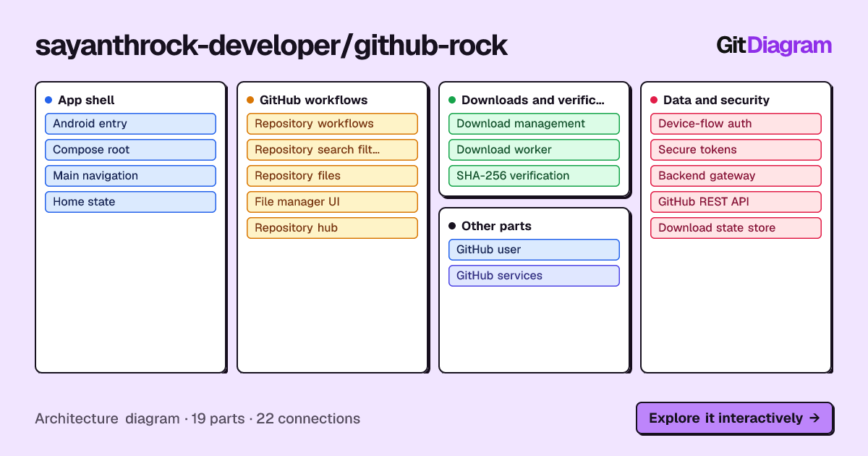Select the Android entry node
This screenshot has height=456, width=868.
point(130,124)
